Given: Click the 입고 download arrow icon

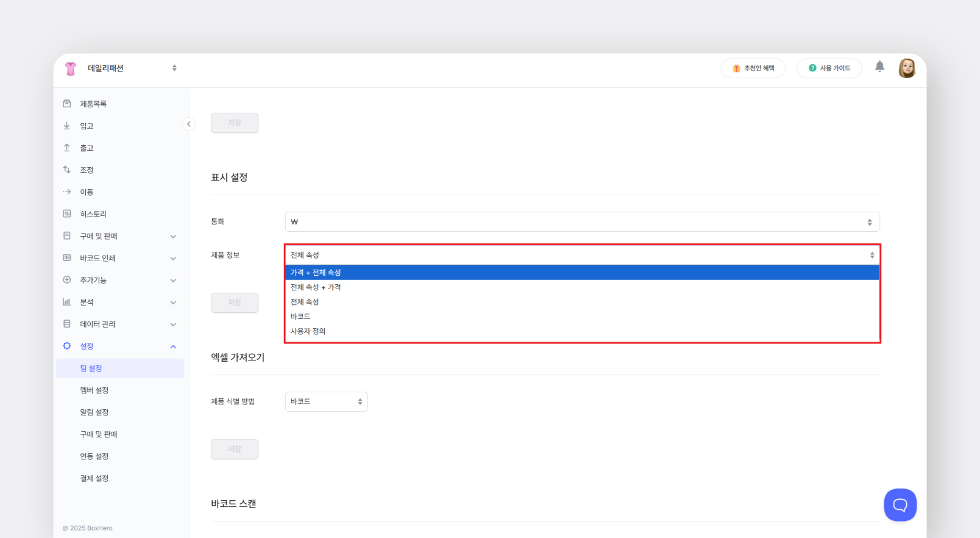Looking at the screenshot, I should point(67,126).
